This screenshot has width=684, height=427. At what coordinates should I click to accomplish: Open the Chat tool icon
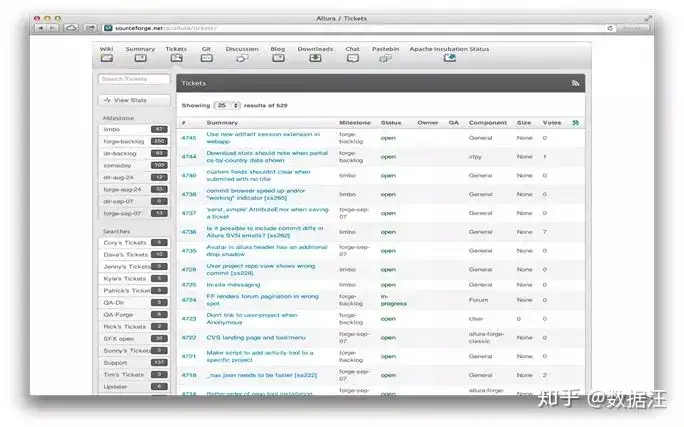pos(353,58)
